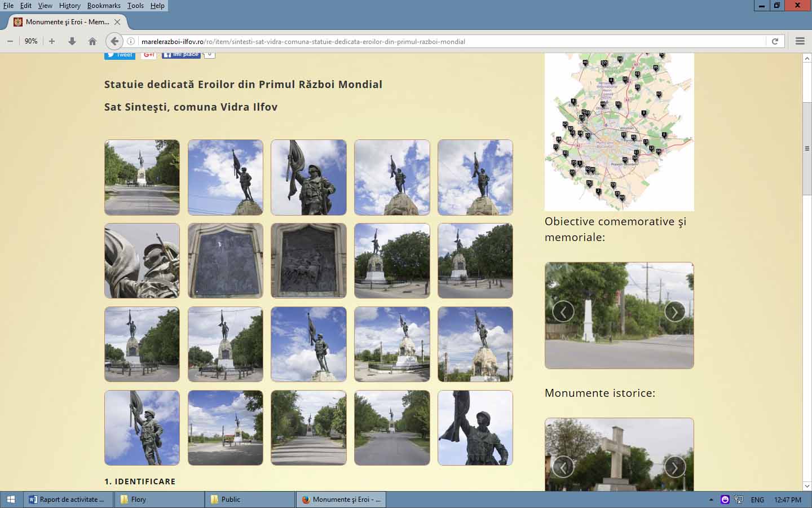812x508 pixels.
Task: Click the URL address field
Action: coord(451,41)
